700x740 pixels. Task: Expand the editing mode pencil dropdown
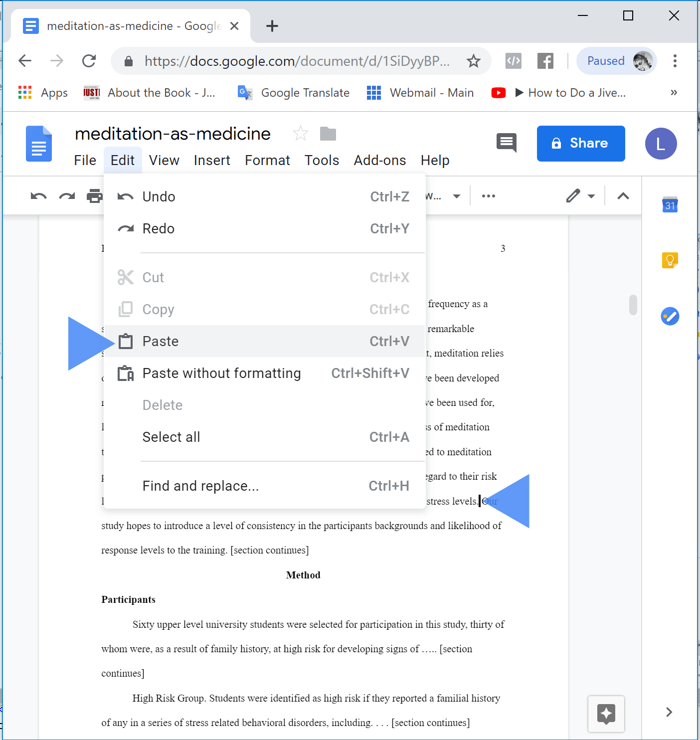click(580, 196)
